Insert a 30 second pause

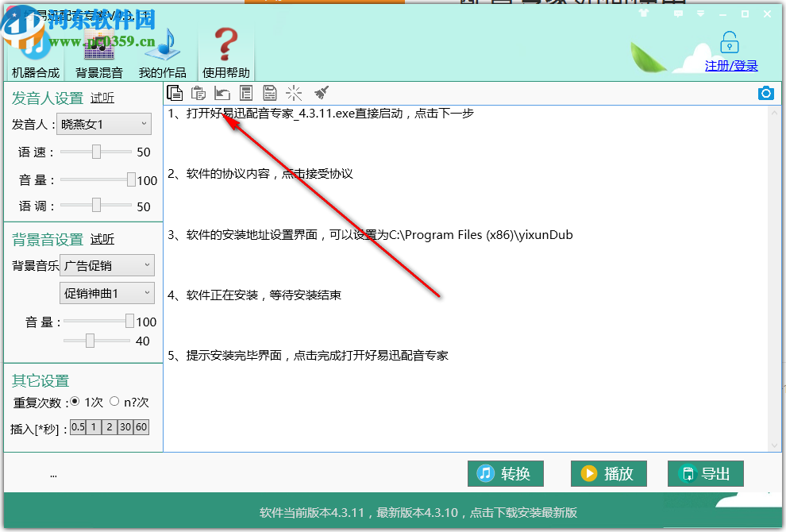(x=125, y=427)
